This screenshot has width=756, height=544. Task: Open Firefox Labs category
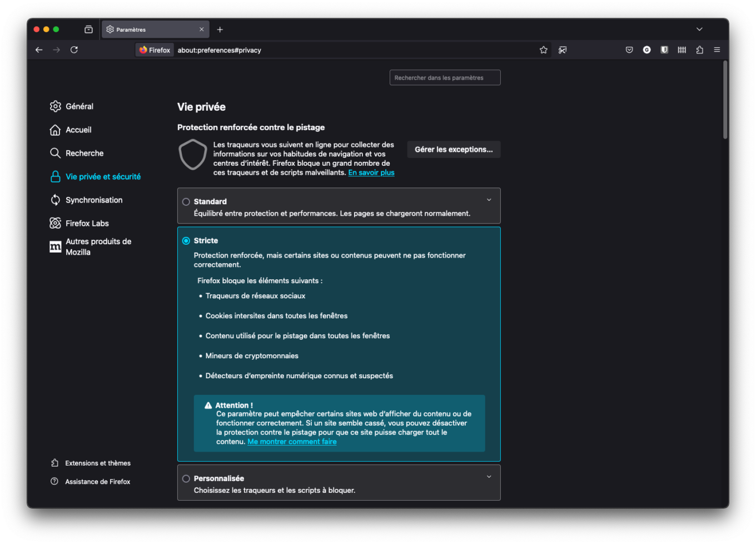[87, 223]
